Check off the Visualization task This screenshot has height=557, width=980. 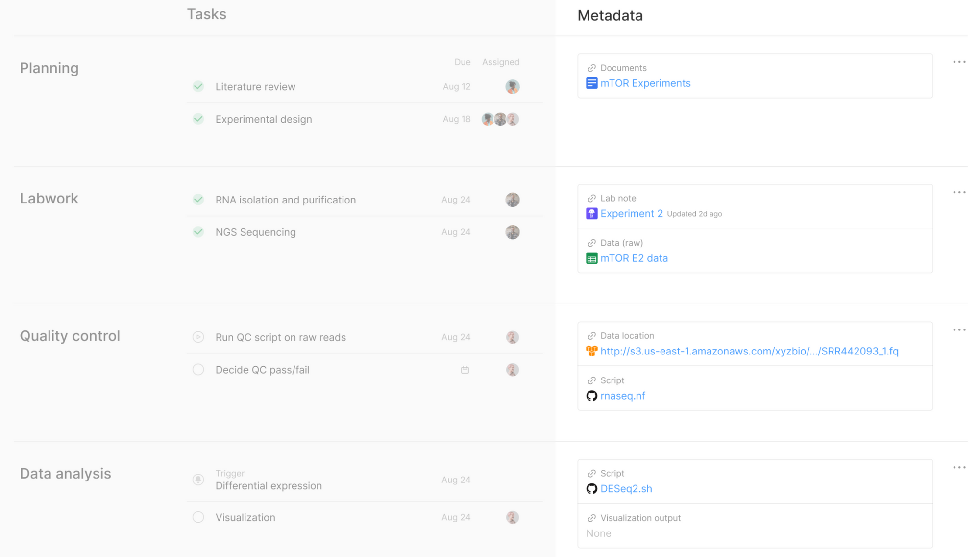point(198,517)
